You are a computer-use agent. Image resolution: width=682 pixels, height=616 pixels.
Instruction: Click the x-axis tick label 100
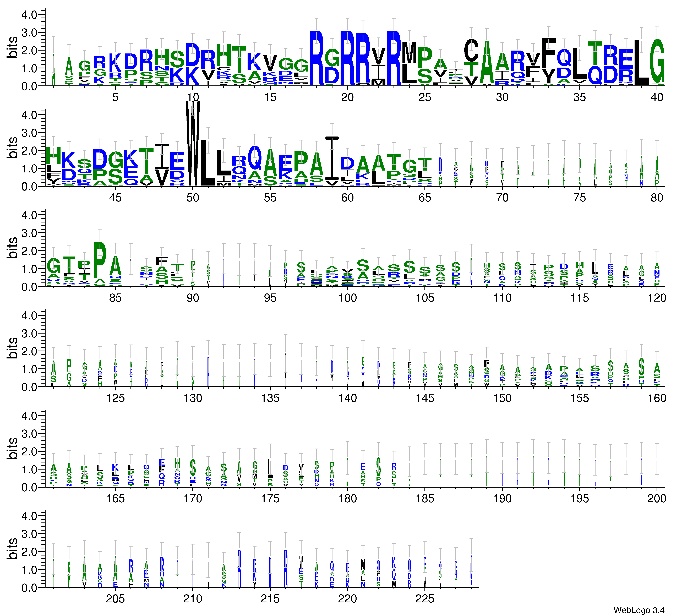[347, 298]
